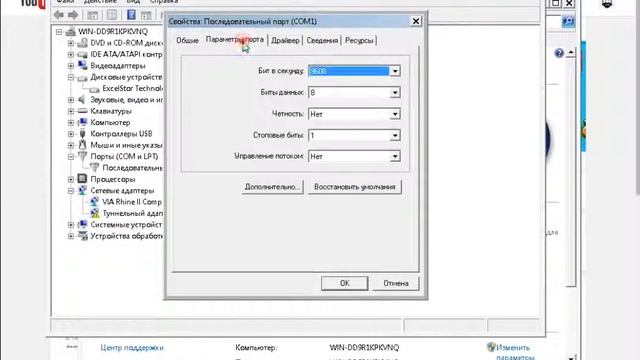Click the Системные устройства icon
640x360 pixels.
click(x=82, y=224)
